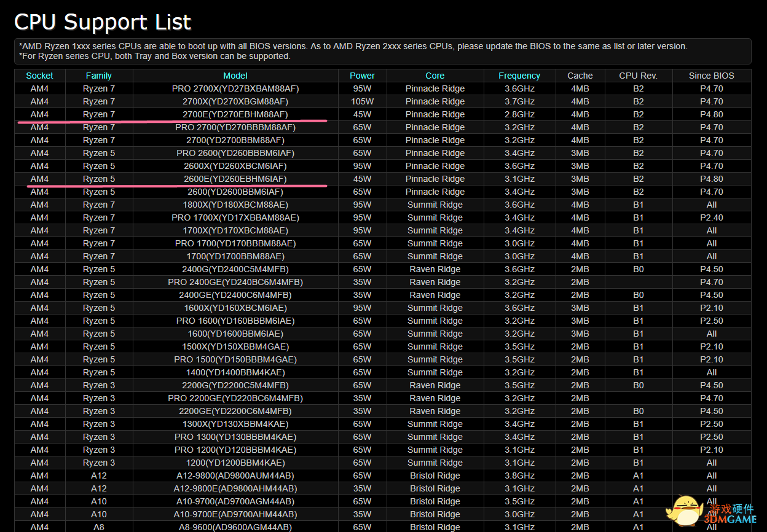Select model 2200GE(YD2200C6M4MFB)
Viewport: 767px width, 532px height.
[235, 411]
